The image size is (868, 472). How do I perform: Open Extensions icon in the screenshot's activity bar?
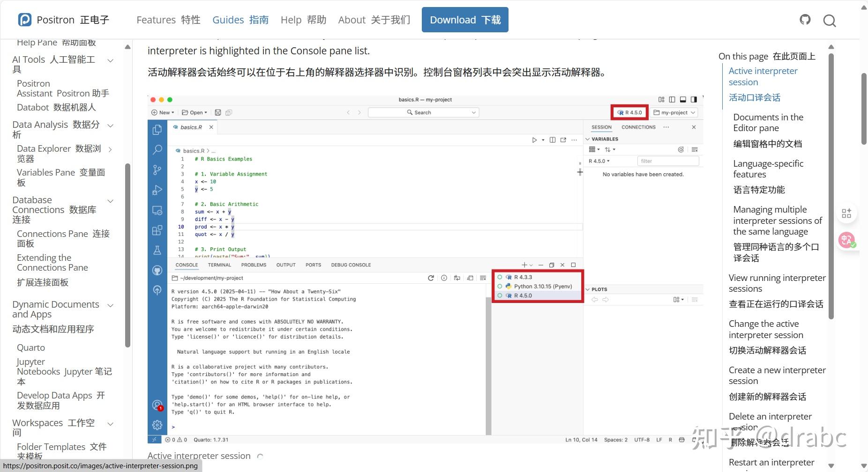[157, 230]
